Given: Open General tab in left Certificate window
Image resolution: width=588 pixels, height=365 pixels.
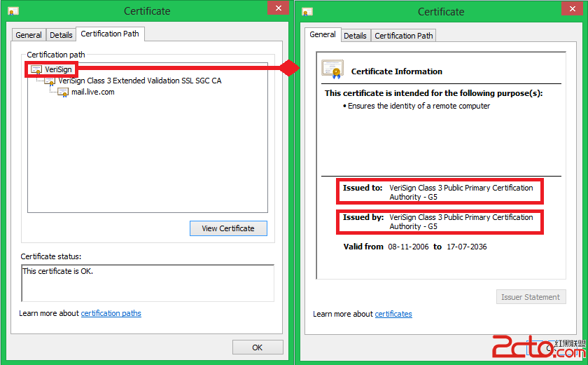Looking at the screenshot, I should [29, 35].
